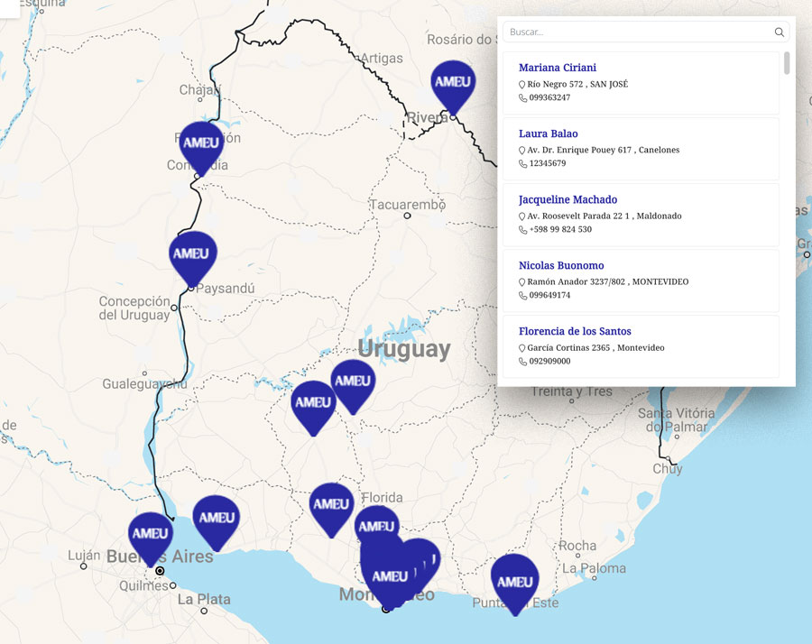
Task: Select the AMEU marker directly below Uruguay label
Action: click(x=353, y=382)
